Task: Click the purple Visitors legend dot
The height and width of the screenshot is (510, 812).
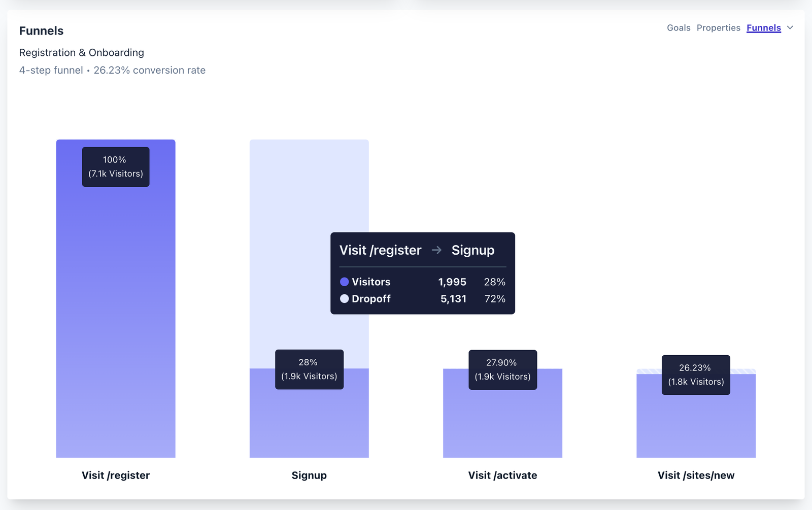Action: (345, 282)
